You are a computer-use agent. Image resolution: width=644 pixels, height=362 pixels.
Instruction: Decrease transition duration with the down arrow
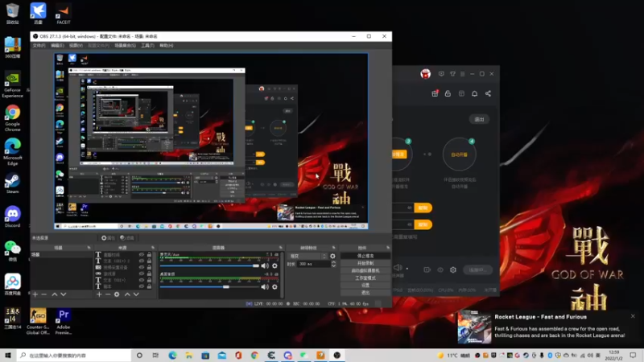click(333, 266)
